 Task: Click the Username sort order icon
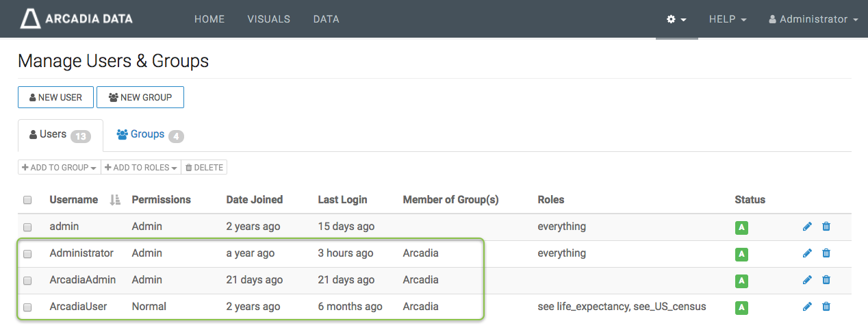click(x=115, y=200)
